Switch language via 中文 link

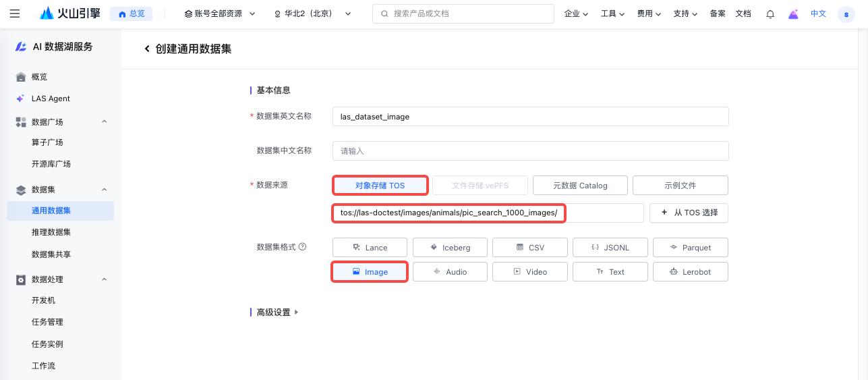click(x=818, y=13)
